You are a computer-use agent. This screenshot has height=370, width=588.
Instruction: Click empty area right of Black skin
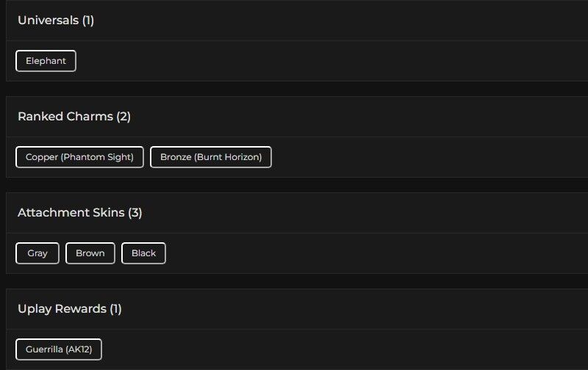point(367,253)
